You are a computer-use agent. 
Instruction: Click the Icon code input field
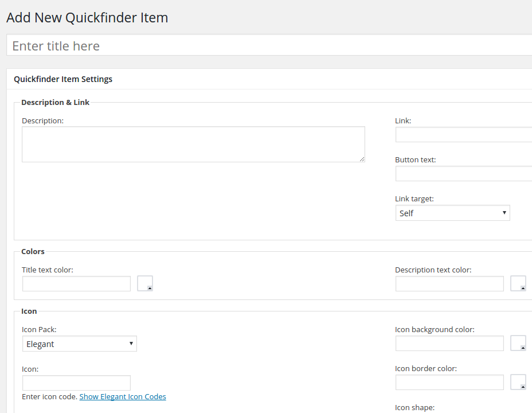coord(76,383)
